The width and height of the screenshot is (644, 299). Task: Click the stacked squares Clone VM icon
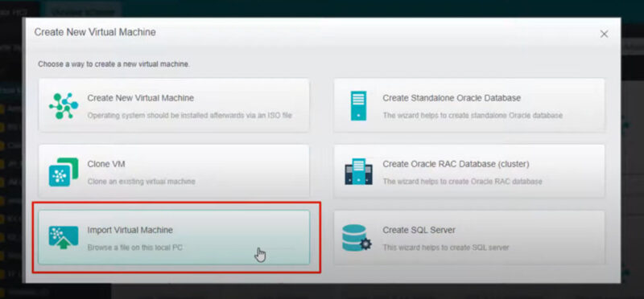(64, 172)
